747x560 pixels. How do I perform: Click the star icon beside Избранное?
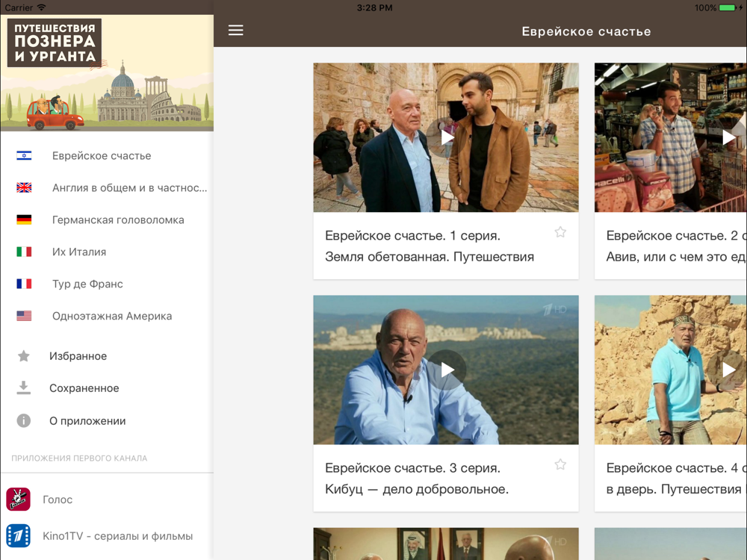[x=23, y=355]
